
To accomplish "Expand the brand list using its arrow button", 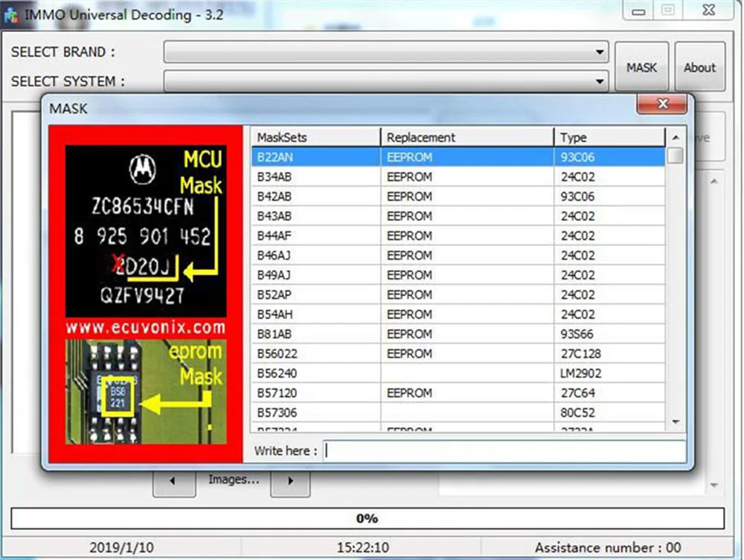I will [x=599, y=52].
